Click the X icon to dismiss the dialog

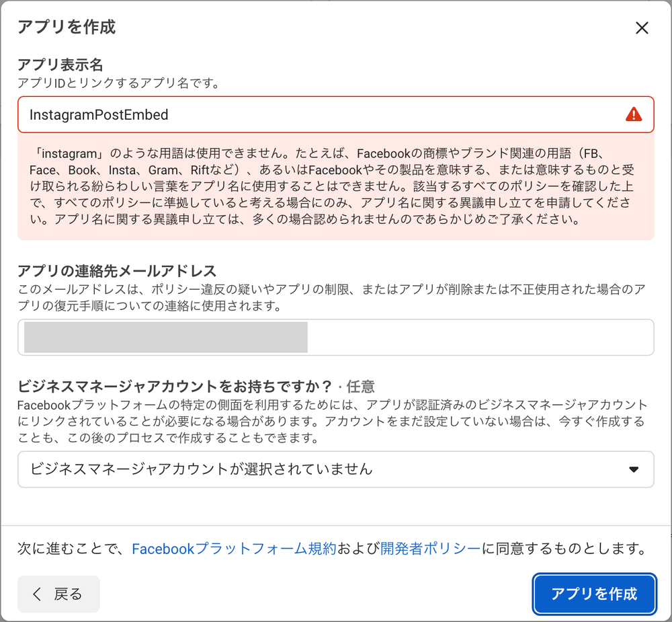[642, 28]
